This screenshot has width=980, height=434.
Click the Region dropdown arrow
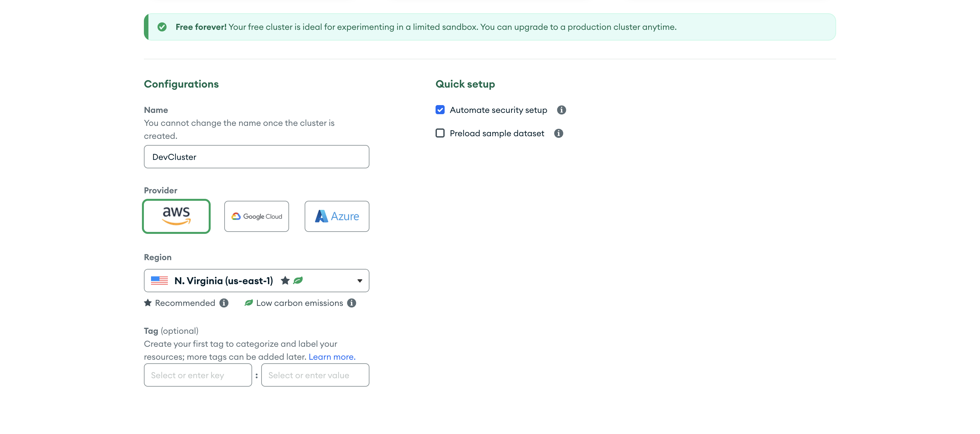[359, 281]
